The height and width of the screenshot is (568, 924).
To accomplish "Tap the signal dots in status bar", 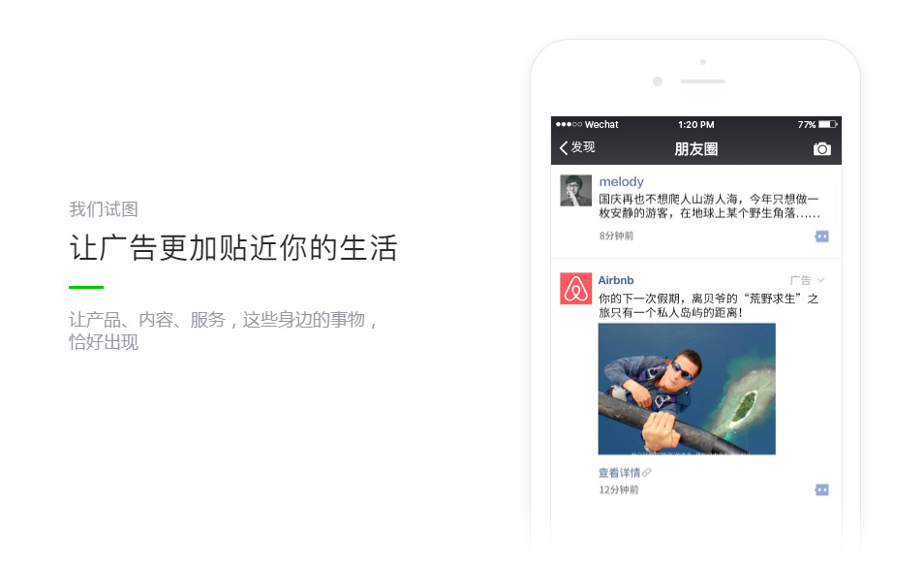I will click(x=569, y=124).
